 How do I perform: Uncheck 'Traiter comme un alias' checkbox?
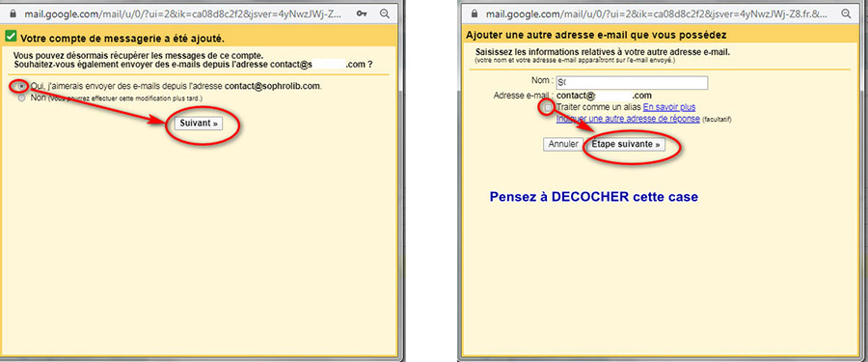[548, 107]
